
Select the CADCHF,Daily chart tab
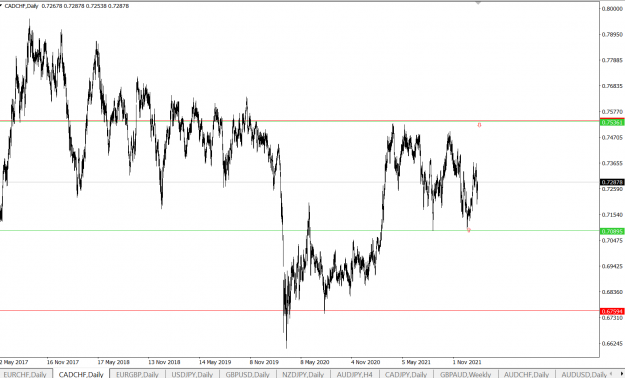[81, 374]
